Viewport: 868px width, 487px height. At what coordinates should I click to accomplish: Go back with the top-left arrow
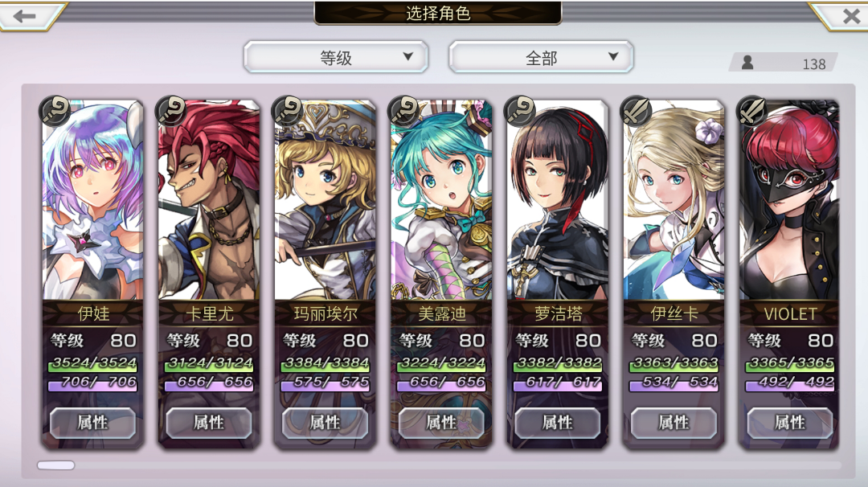25,15
